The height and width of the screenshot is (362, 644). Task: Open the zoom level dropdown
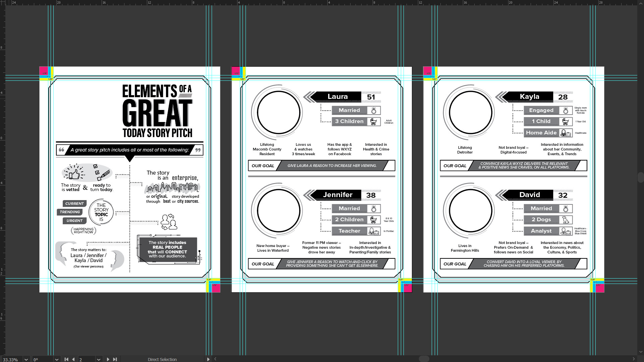click(x=26, y=359)
